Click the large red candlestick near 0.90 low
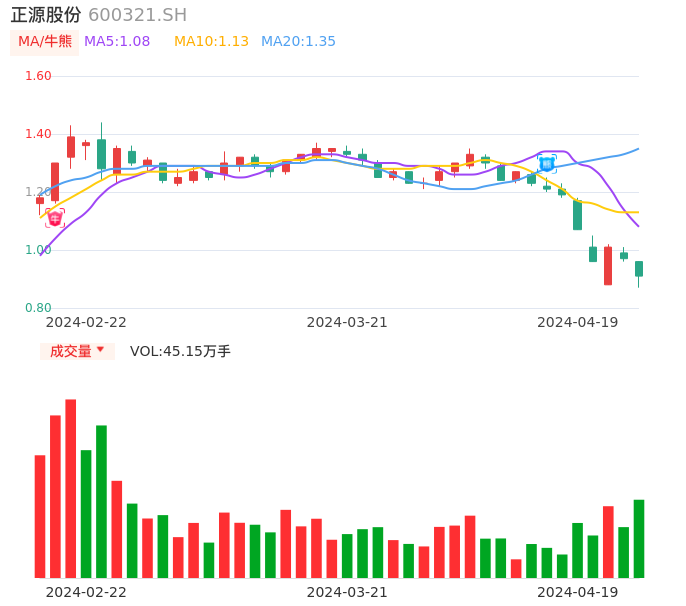 coord(607,266)
